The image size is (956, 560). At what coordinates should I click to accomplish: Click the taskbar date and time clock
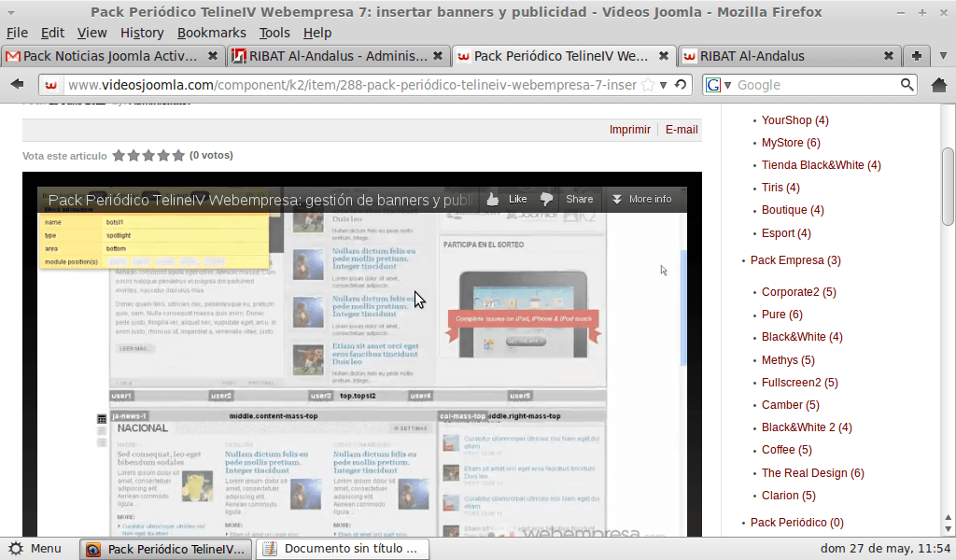pyautogui.click(x=885, y=549)
